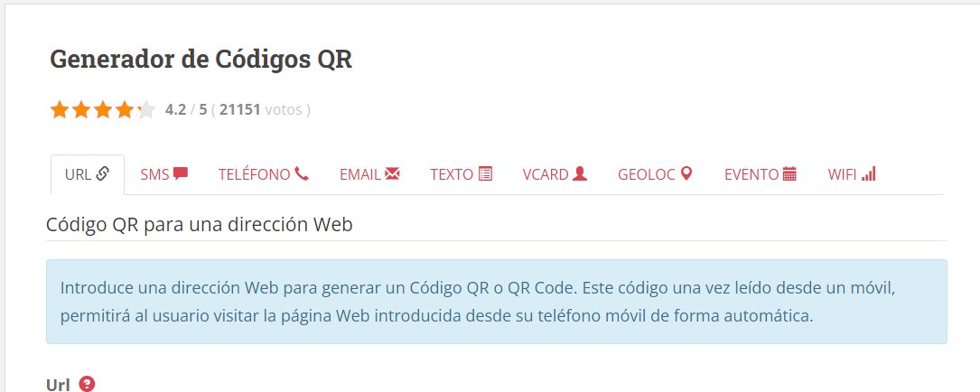Image resolution: width=980 pixels, height=392 pixels.
Task: Choose the envelope icon next to EMAIL
Action: (x=392, y=173)
